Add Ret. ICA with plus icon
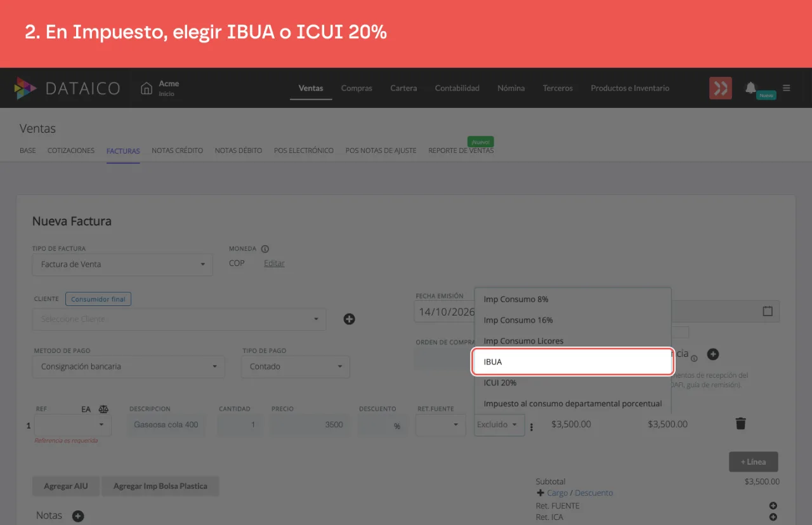Viewport: 812px width, 525px height. tap(773, 517)
